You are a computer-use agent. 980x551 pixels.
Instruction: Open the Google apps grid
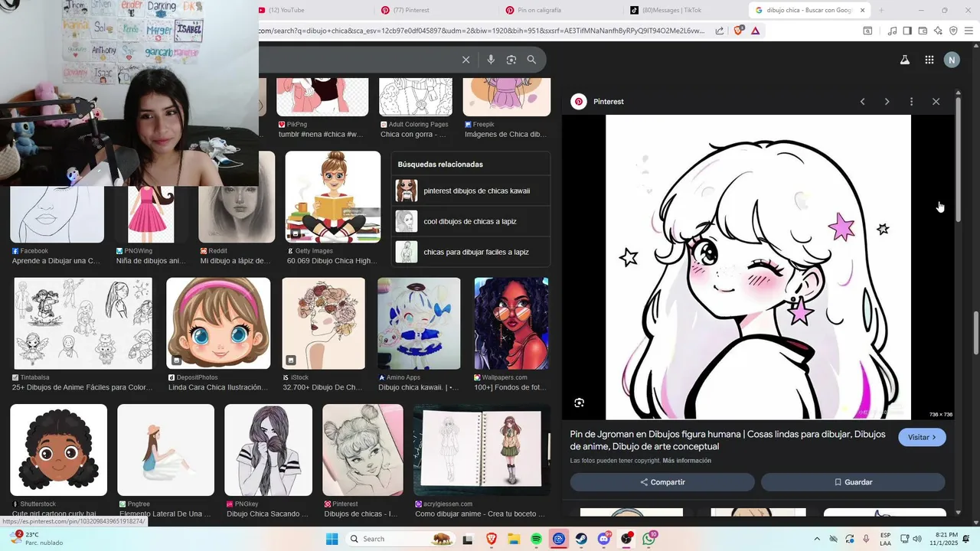point(929,60)
